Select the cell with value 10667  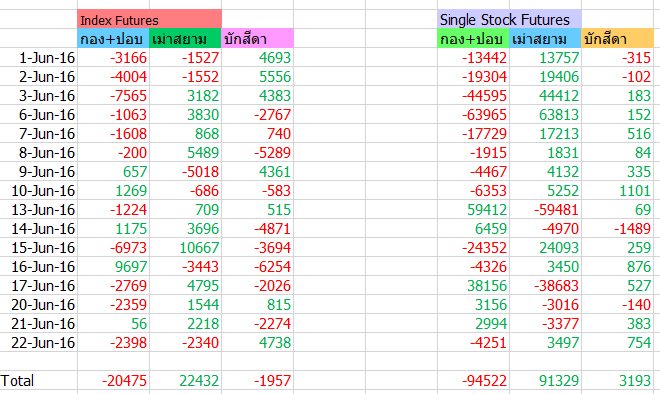[185, 247]
